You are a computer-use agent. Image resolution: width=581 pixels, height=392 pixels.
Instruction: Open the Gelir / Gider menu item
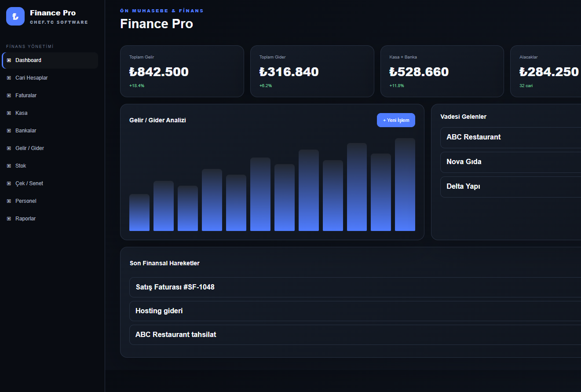[50, 148]
